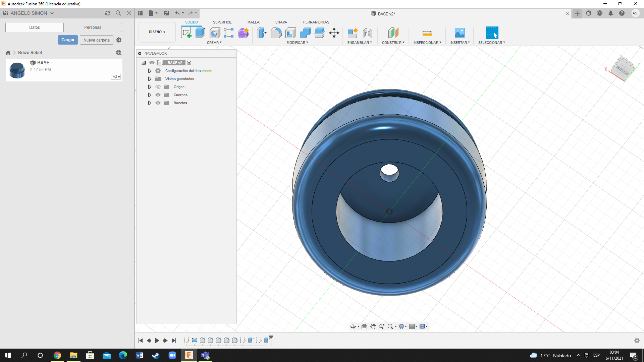Expand Vistas guardadas node
The height and width of the screenshot is (362, 644).
point(150,79)
